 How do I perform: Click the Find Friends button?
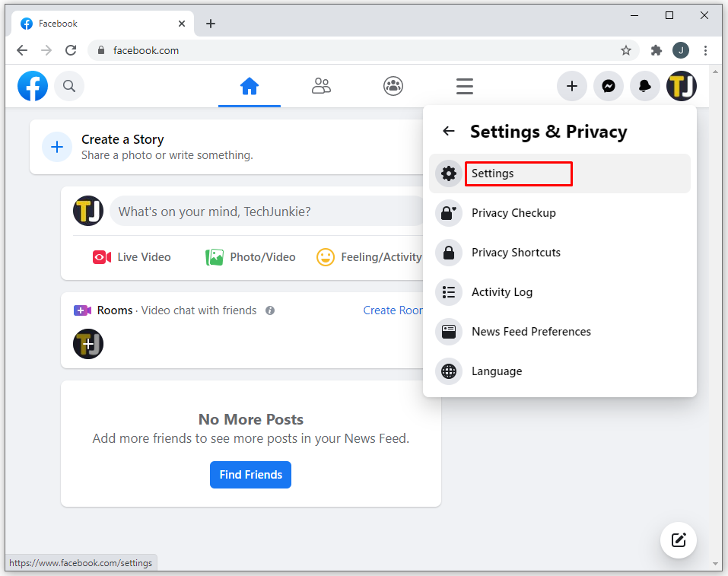point(250,475)
